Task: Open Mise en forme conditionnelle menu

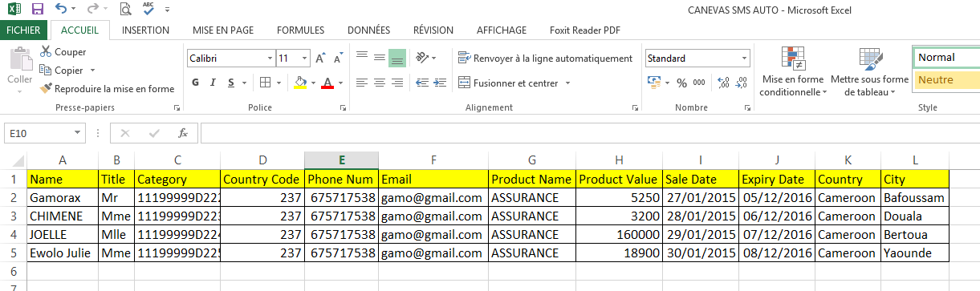Action: click(793, 71)
